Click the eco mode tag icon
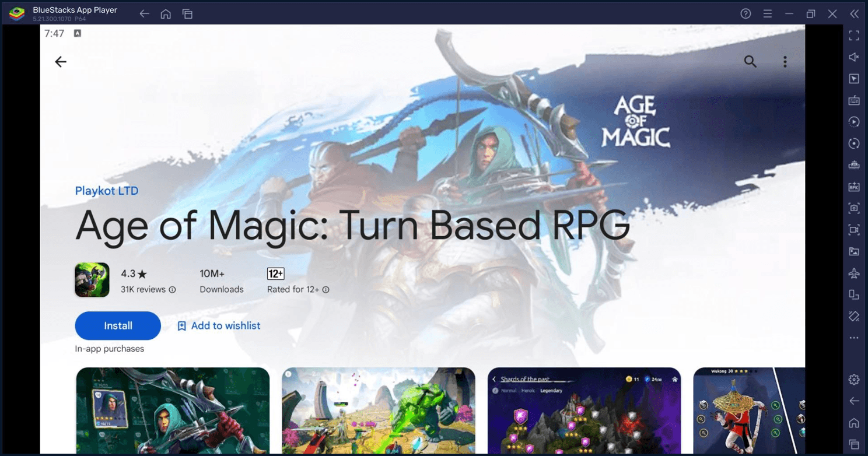Image resolution: width=868 pixels, height=456 pixels. 854,316
